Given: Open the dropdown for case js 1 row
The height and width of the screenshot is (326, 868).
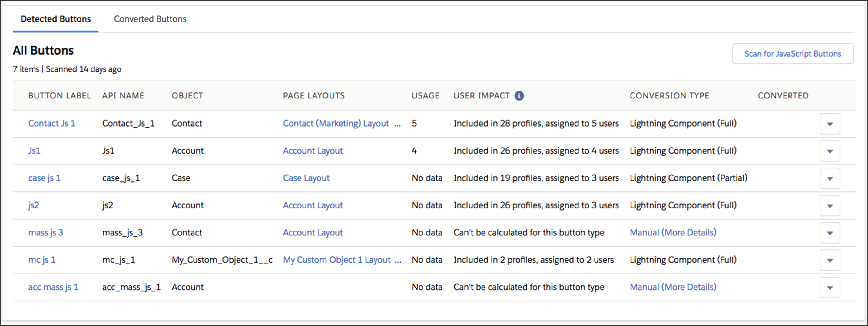Looking at the screenshot, I should pos(830,178).
